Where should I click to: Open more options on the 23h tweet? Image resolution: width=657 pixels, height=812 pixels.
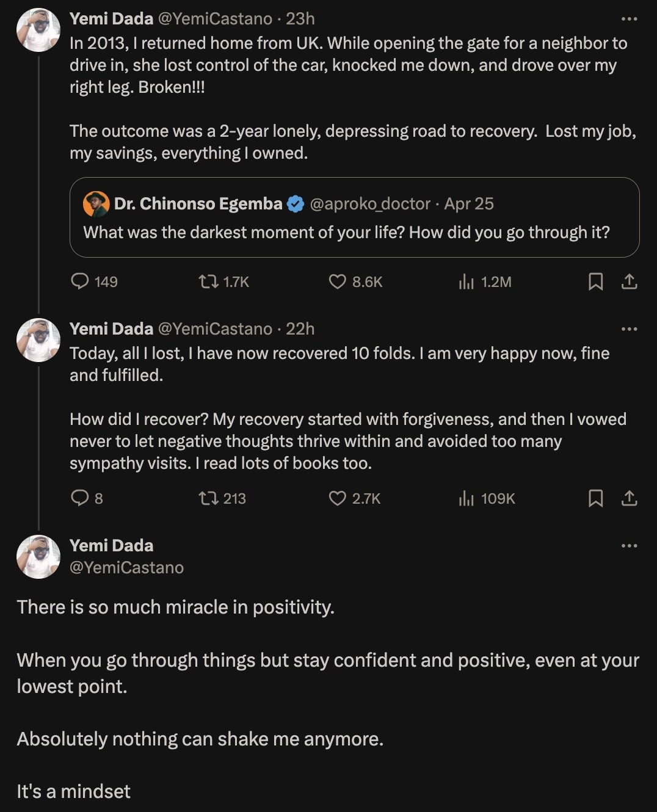pos(629,19)
